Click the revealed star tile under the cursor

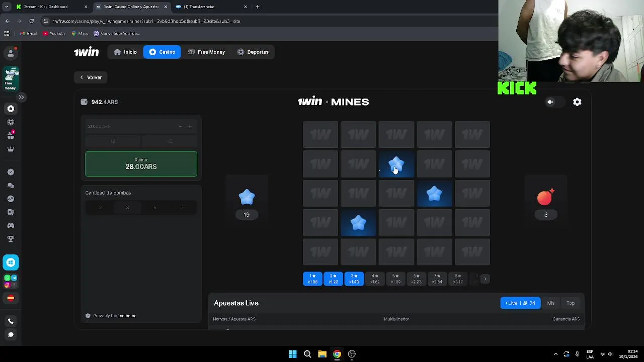[x=396, y=164]
